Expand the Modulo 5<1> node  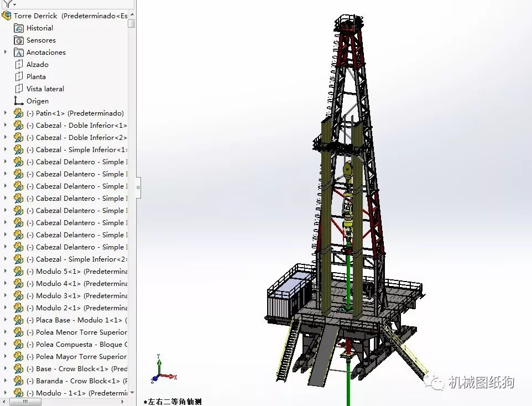tap(5, 271)
